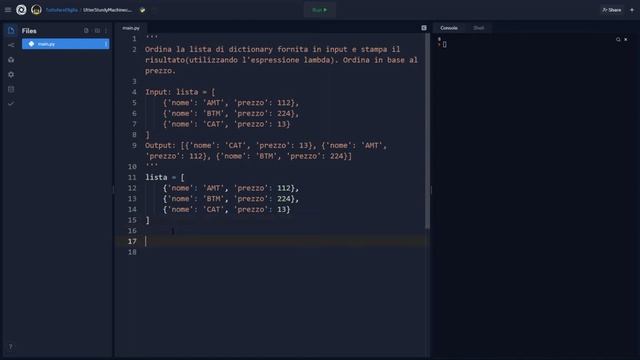Viewport: 640px width, 360px height.
Task: Click the BTM dictionary code on line 13
Action: [231, 199]
